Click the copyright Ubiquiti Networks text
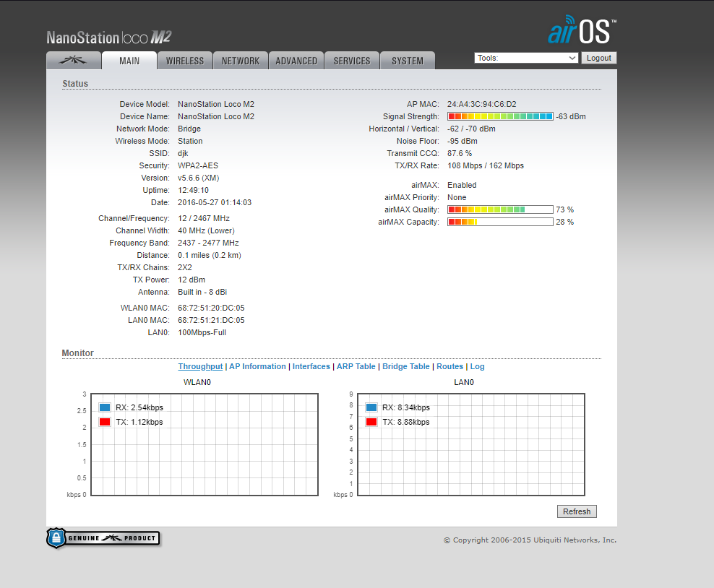Image resolution: width=714 pixels, height=588 pixels. pyautogui.click(x=530, y=540)
